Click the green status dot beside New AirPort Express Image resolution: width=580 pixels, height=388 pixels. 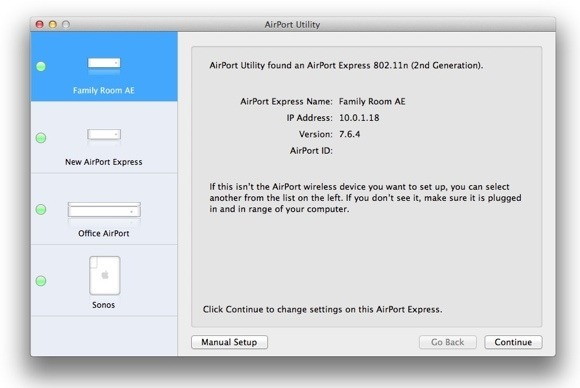click(x=41, y=138)
